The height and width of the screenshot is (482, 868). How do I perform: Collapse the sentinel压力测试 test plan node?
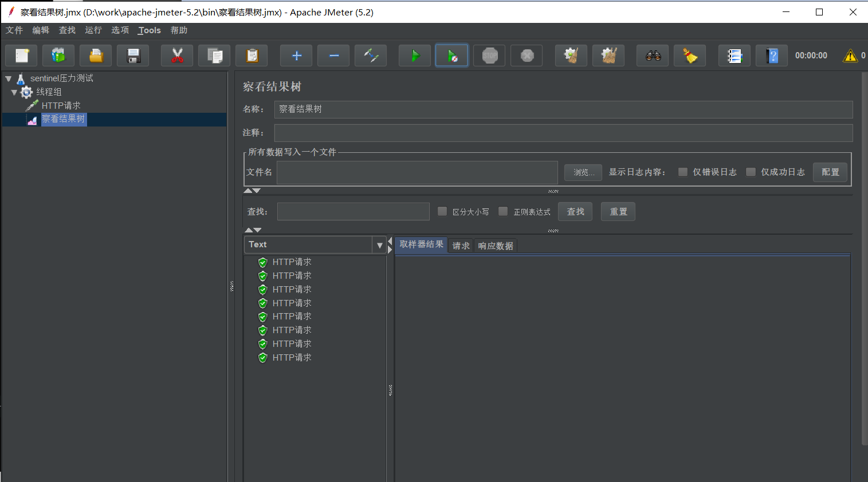pos(9,78)
